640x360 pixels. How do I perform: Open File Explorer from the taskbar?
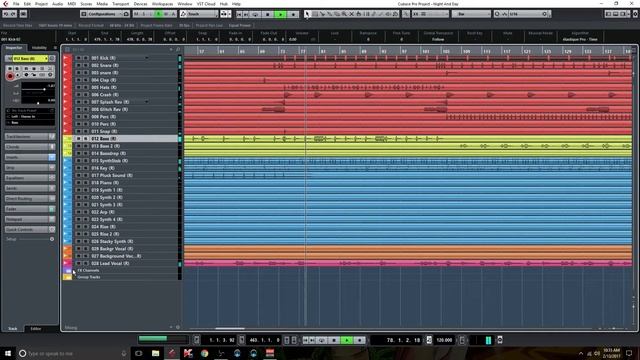156,353
